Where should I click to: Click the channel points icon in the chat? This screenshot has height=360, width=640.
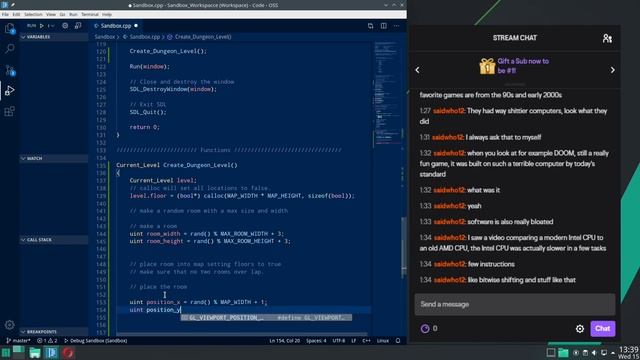coord(425,329)
